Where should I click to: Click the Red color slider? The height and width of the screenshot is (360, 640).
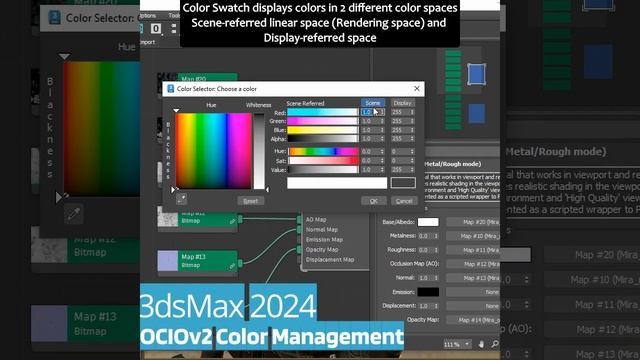coord(322,112)
